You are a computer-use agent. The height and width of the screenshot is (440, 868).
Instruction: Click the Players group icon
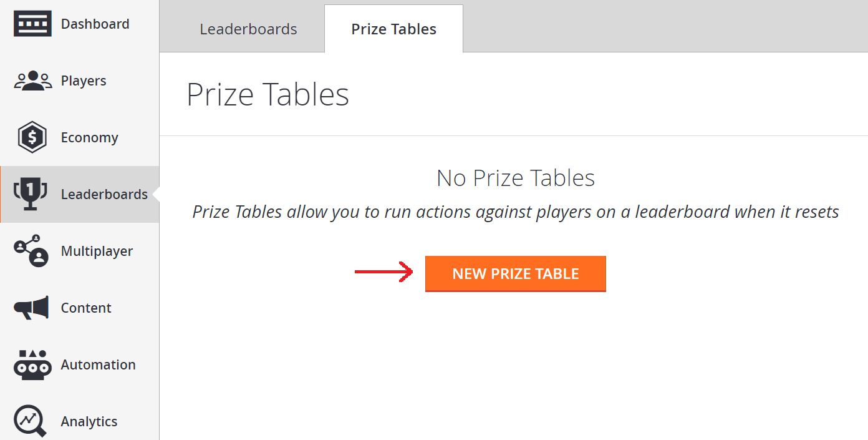[x=32, y=81]
